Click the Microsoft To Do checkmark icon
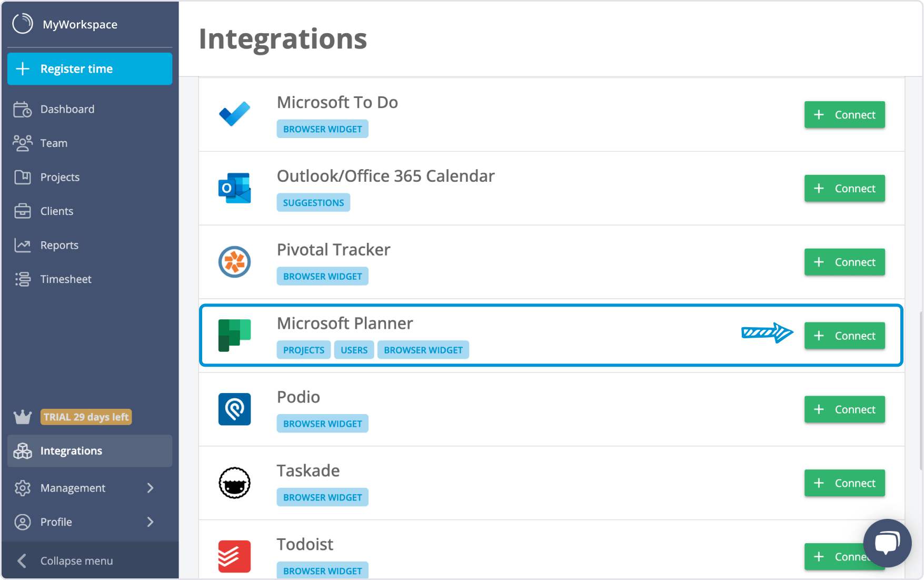Image resolution: width=924 pixels, height=580 pixels. 234,114
